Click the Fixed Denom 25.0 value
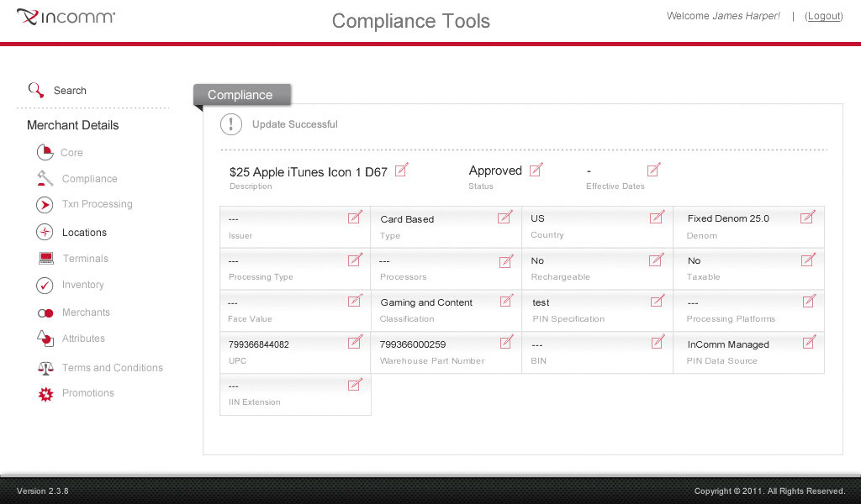 (x=728, y=218)
